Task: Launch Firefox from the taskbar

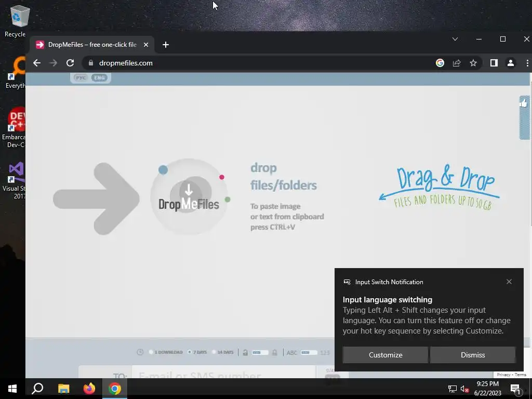Action: (89, 389)
